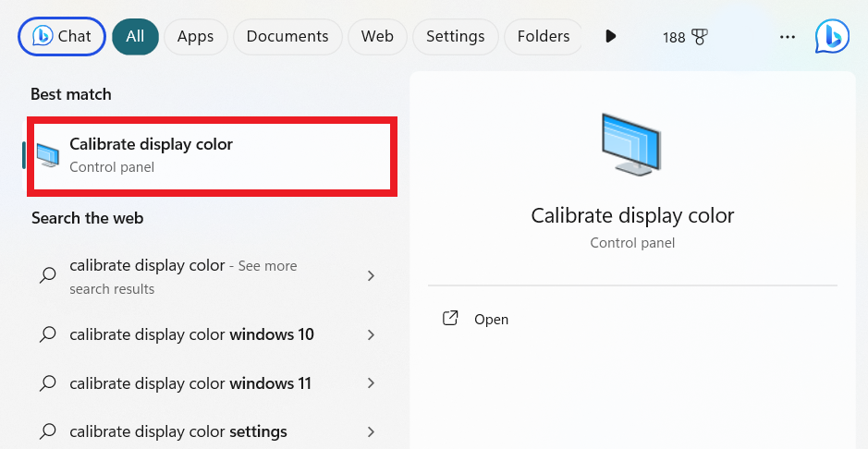The image size is (868, 449).
Task: Click the large monitor icon in the preview pane
Action: [631, 144]
